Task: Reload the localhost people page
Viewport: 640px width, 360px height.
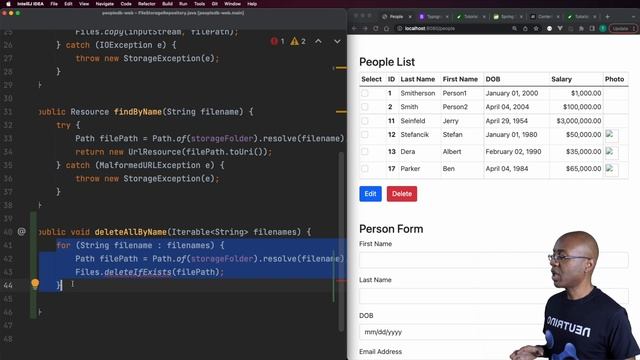Action: tap(376, 29)
